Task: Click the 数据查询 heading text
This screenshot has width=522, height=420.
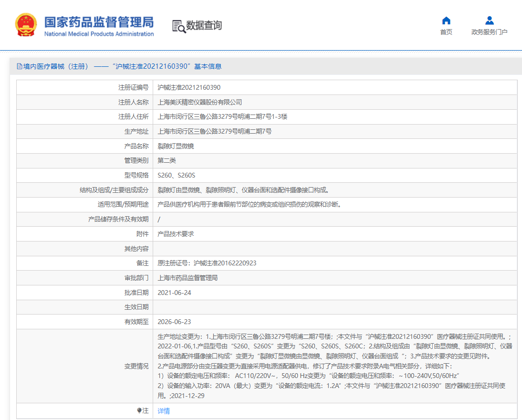Action: (x=204, y=25)
